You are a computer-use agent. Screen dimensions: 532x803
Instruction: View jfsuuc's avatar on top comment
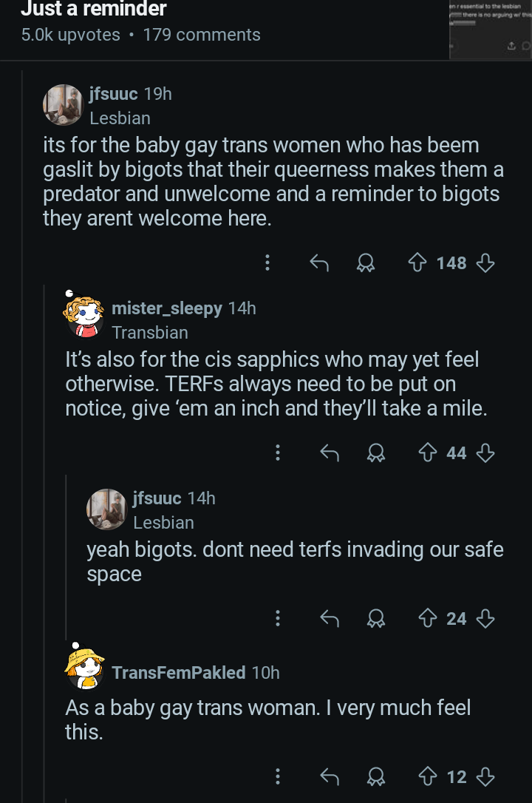(64, 105)
